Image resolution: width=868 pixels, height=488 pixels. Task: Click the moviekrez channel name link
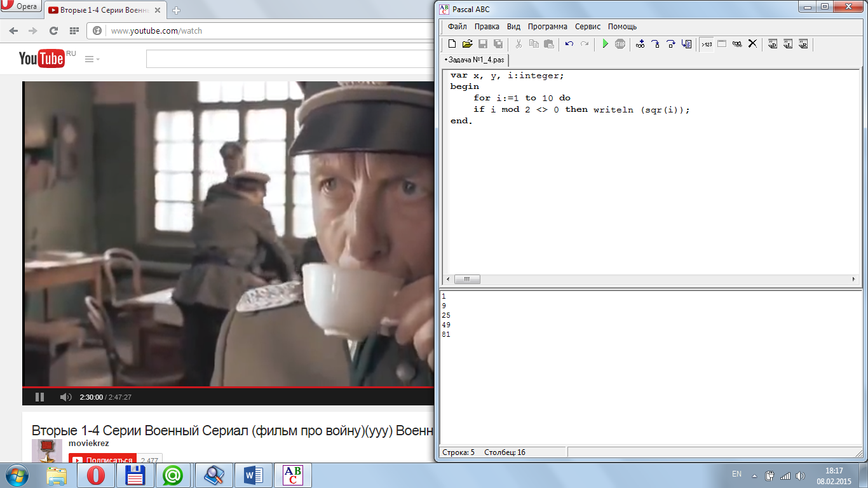(x=88, y=444)
